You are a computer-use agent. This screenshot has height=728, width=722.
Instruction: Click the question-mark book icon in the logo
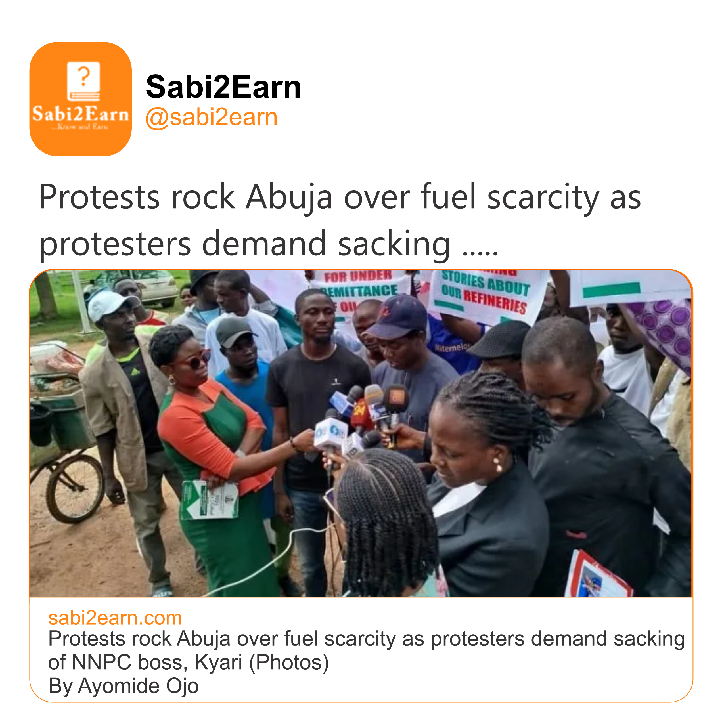point(83,81)
